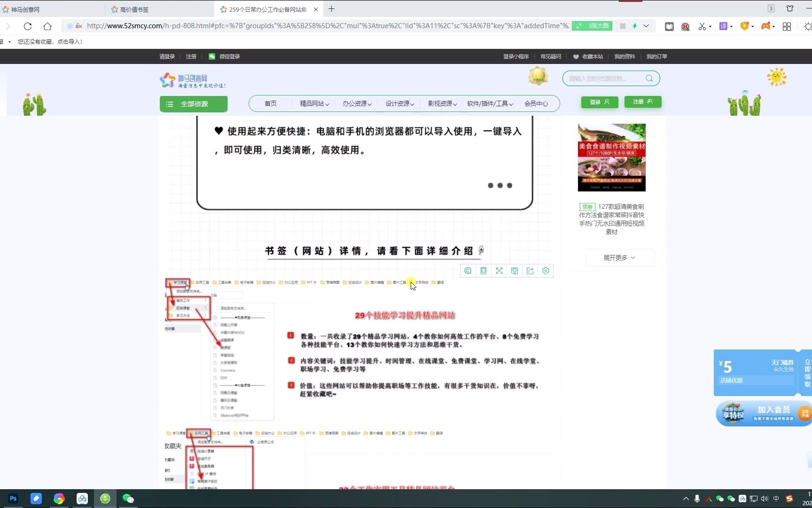Toggle reading mode in the browser toolbar
812x508 pixels.
(669, 26)
